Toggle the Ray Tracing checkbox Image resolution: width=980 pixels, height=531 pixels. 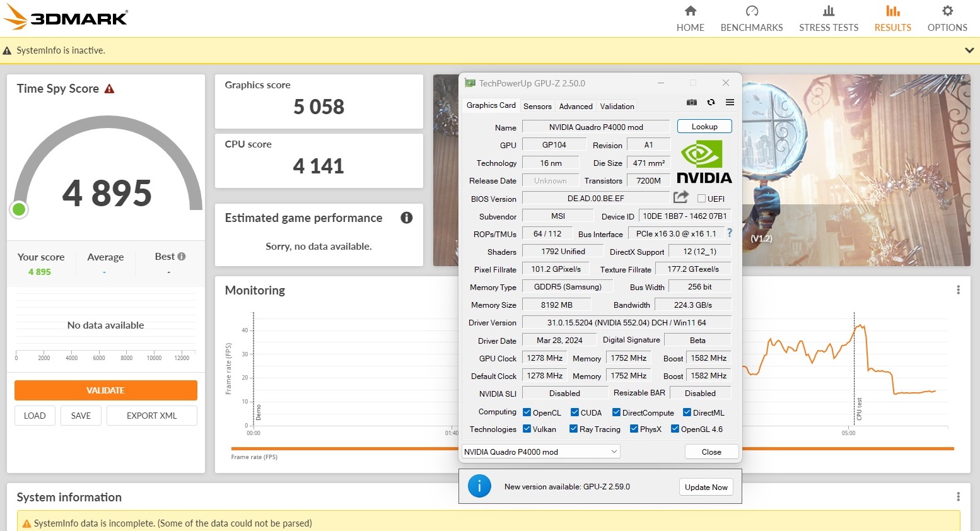573,429
